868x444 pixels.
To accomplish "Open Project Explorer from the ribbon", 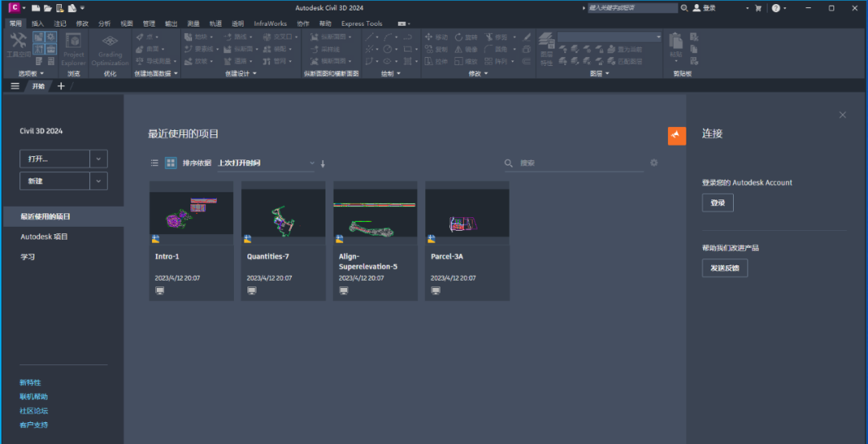I will pyautogui.click(x=73, y=48).
